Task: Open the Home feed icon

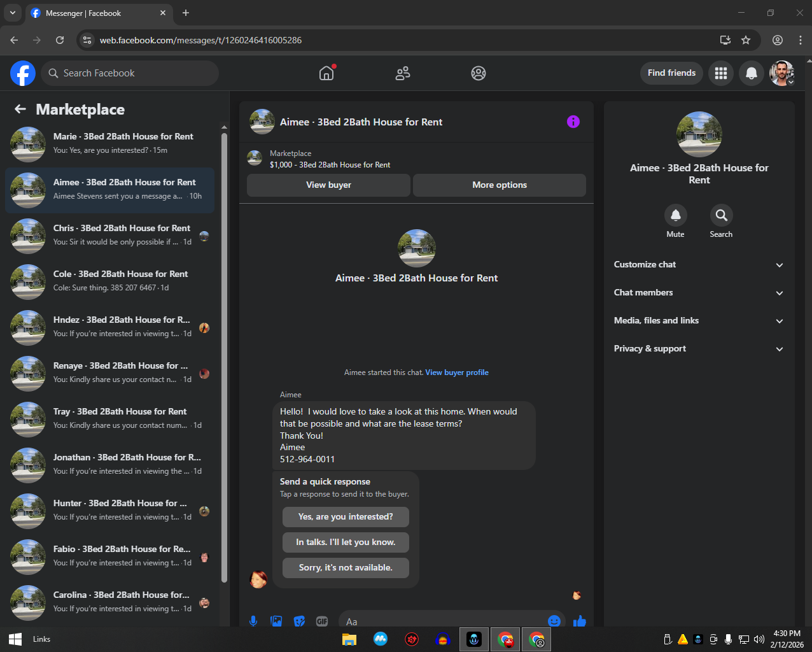Action: [326, 73]
